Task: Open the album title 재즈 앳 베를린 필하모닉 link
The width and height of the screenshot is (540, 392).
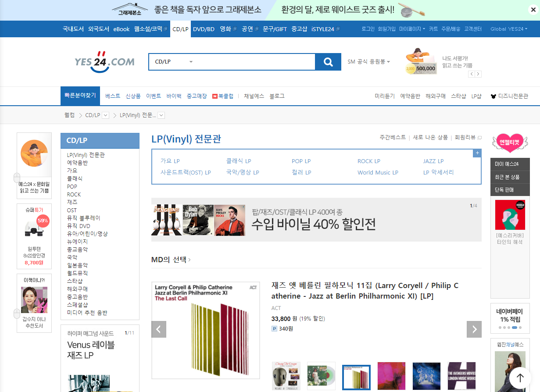Action: pos(365,291)
